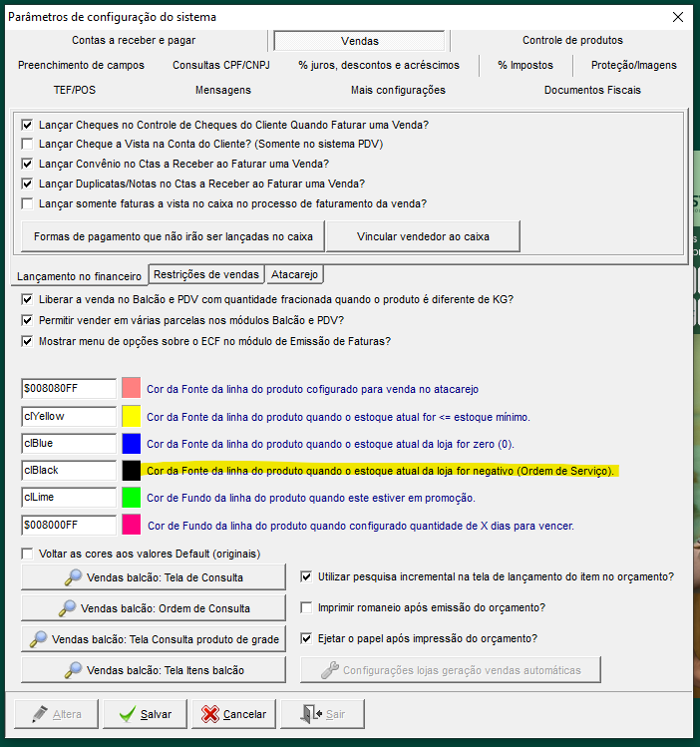Open Formas de pagamento não lançadas no caixa
The height and width of the screenshot is (747, 700).
coord(173,237)
